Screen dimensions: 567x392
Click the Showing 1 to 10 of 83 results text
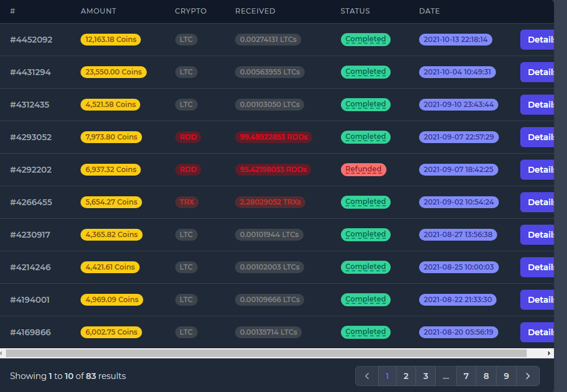(x=68, y=376)
